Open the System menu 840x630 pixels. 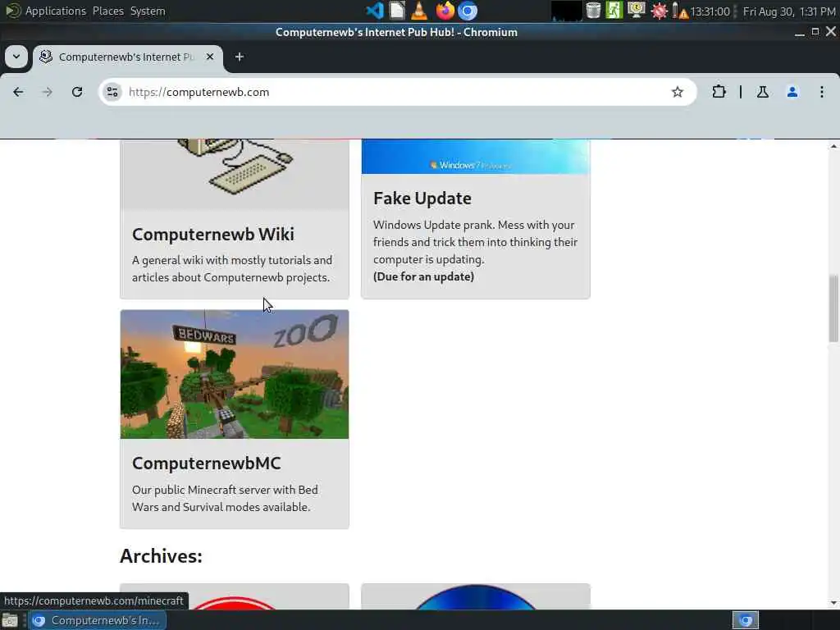point(148,11)
